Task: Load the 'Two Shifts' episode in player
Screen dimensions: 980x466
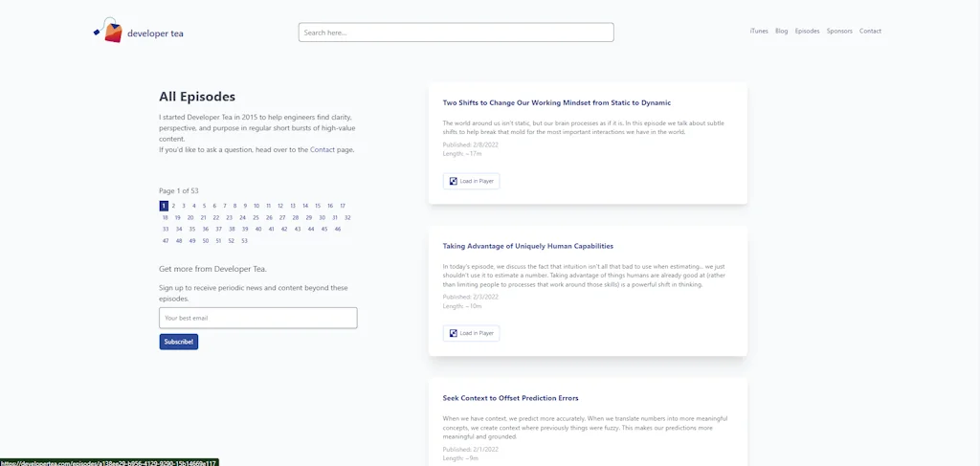Action: 471,181
